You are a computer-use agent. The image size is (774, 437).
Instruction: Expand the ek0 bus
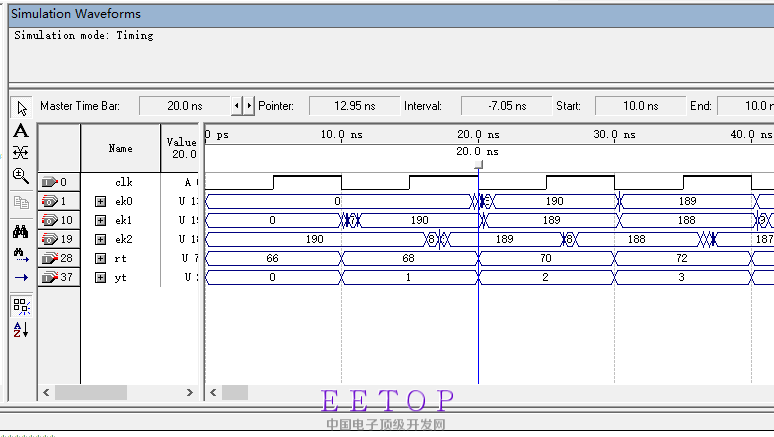(100, 201)
